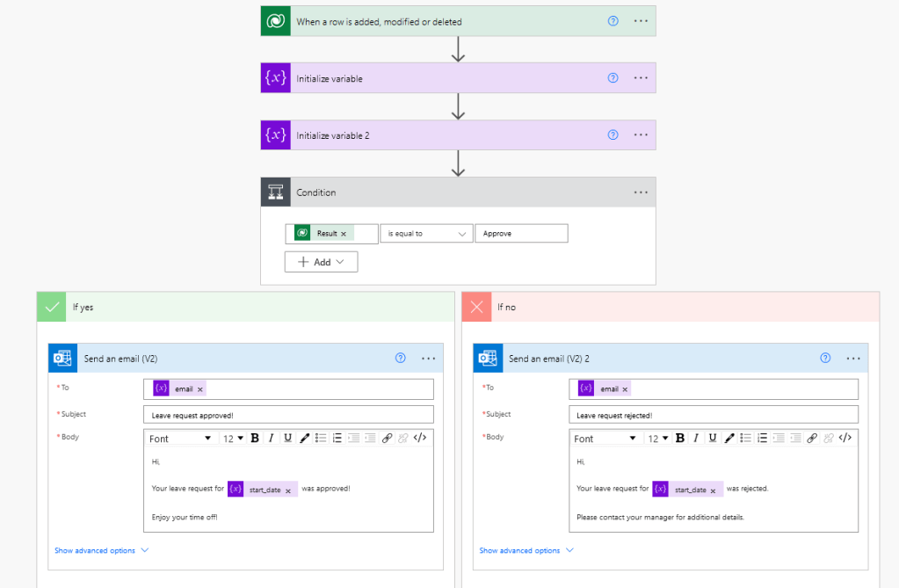The width and height of the screenshot is (899, 588).
Task: Toggle Italic formatting in the rejected email body
Action: (694, 438)
